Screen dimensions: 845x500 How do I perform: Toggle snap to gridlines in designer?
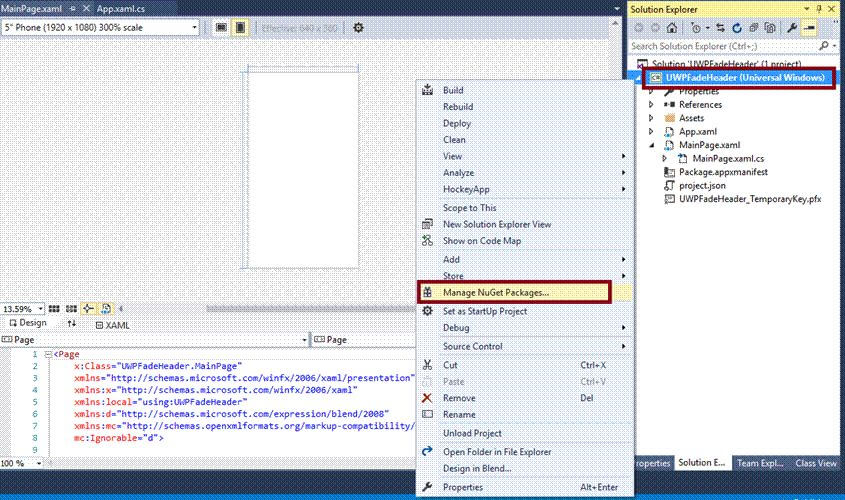point(71,309)
